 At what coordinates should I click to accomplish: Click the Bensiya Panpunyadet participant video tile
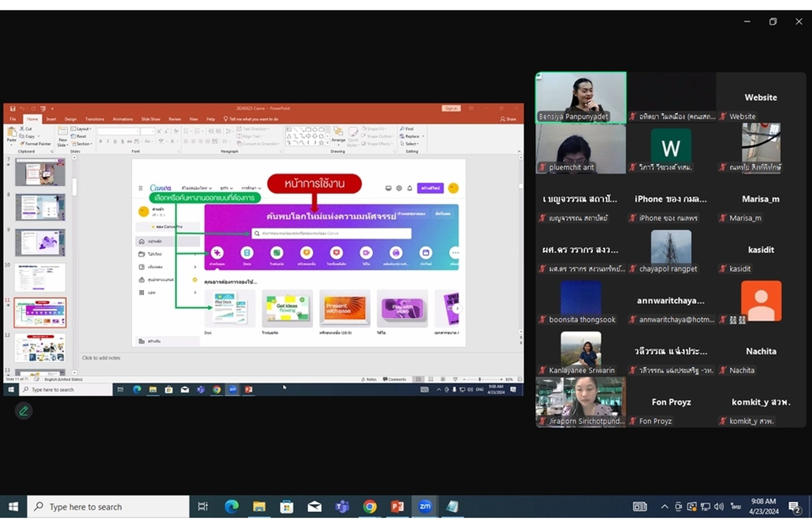click(581, 97)
